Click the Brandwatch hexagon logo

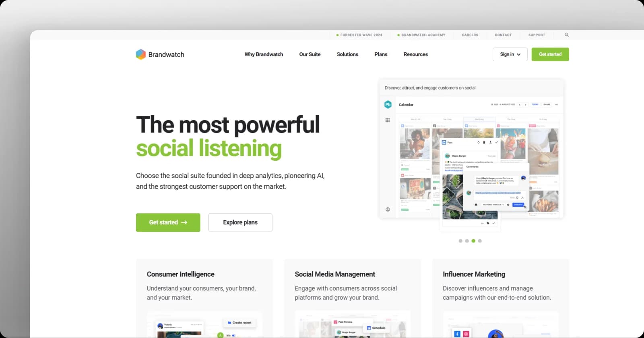pyautogui.click(x=140, y=54)
